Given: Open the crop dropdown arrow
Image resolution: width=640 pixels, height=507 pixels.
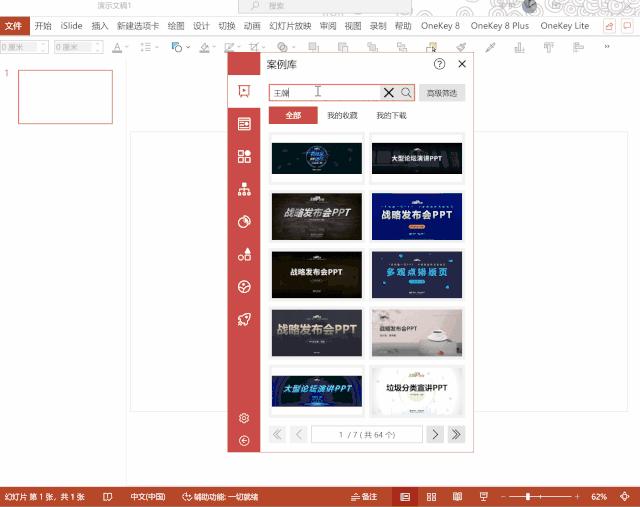Looking at the screenshot, I should (264, 47).
